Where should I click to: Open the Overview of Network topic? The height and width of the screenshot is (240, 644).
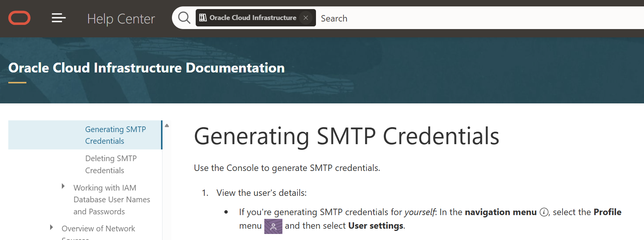(x=98, y=229)
